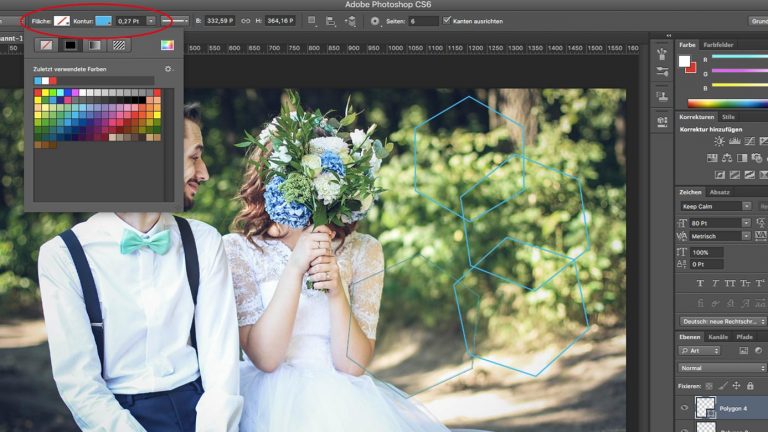768x432 pixels.
Task: Toggle the 'Kanten ausrichten' checkbox
Action: click(448, 20)
